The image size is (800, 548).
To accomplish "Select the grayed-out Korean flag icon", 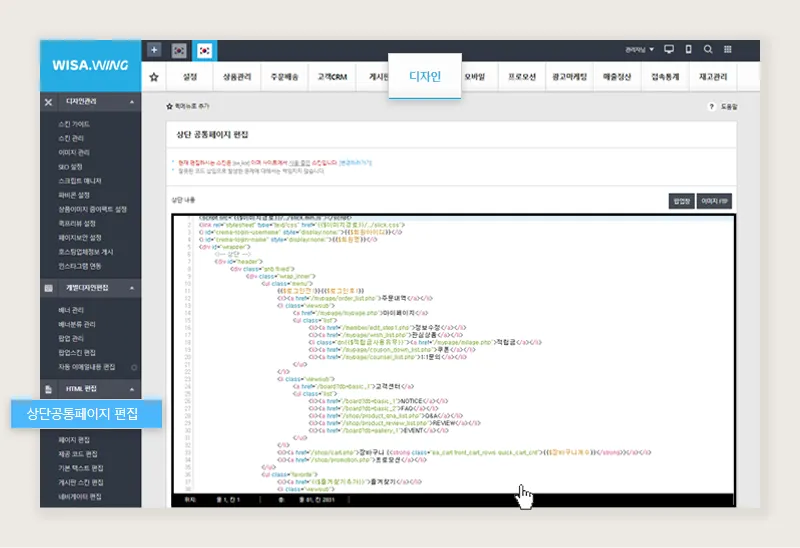I will 179,51.
